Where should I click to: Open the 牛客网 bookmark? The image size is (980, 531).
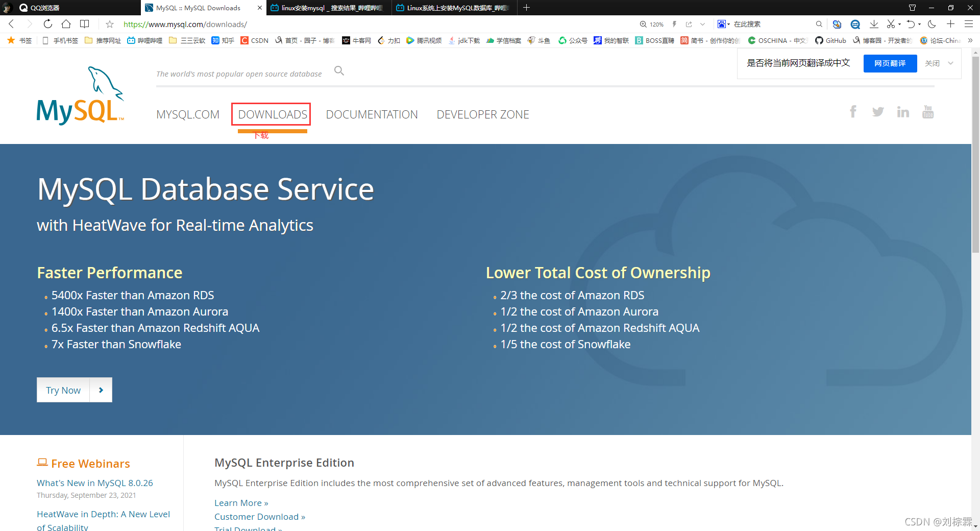[x=356, y=40]
